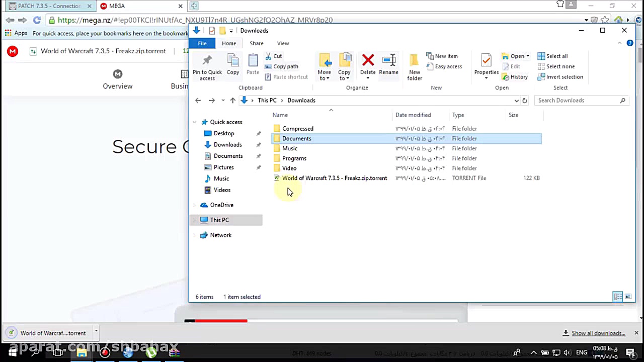Open the Overview section on MEGA page
This screenshot has width=644, height=362.
(x=118, y=80)
